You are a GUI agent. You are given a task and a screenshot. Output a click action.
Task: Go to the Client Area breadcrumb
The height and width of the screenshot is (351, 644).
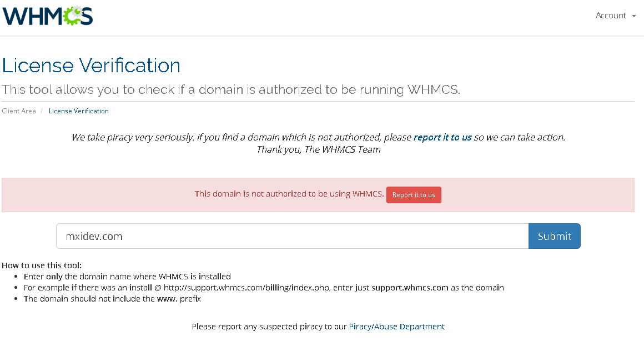pyautogui.click(x=19, y=111)
